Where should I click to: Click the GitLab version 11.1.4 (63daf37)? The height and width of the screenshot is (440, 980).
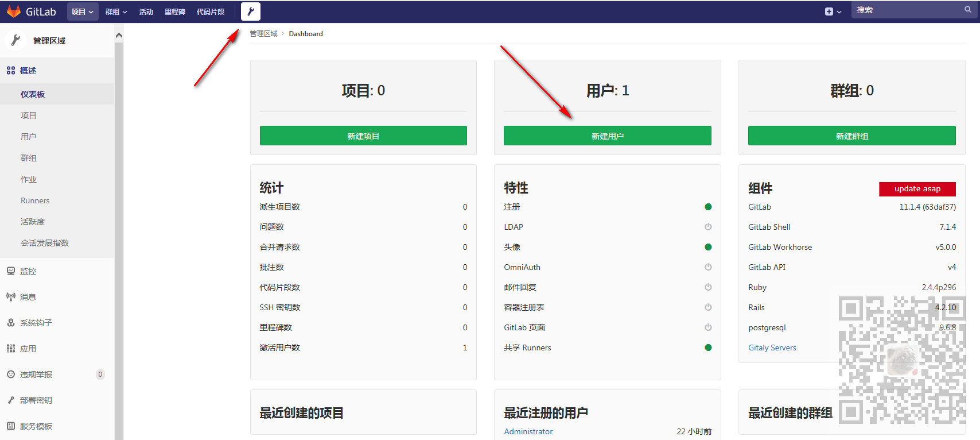tap(928, 207)
